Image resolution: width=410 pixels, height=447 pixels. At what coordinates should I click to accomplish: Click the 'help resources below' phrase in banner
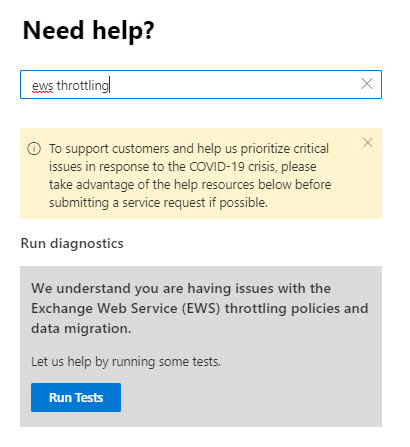pyautogui.click(x=239, y=184)
